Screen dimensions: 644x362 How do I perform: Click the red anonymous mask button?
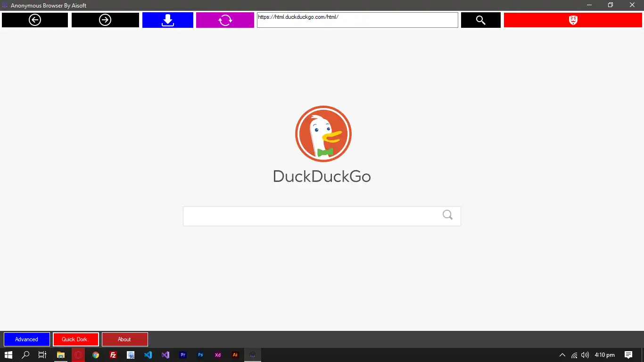[573, 20]
